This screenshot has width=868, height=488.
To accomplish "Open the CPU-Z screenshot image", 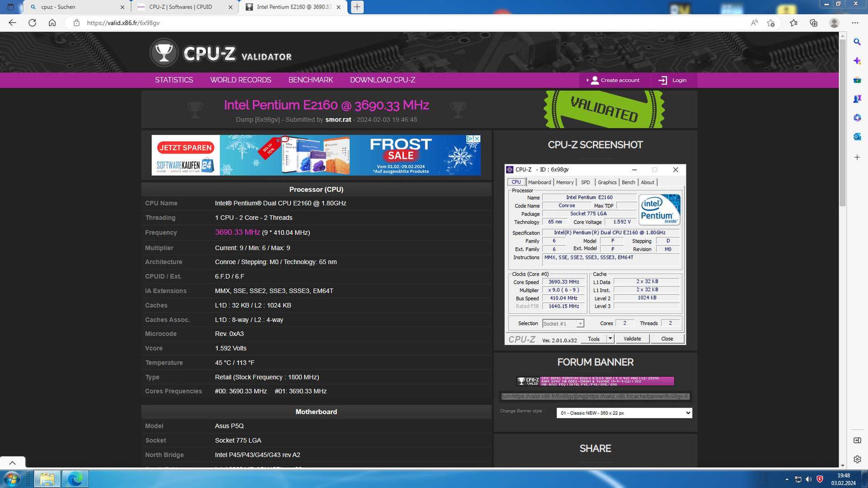I will 595,254.
